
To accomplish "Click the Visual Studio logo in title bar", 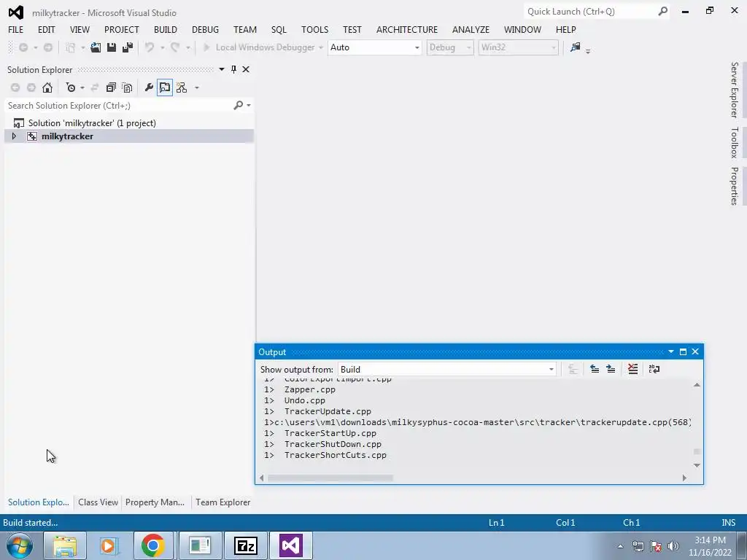I will pos(16,12).
